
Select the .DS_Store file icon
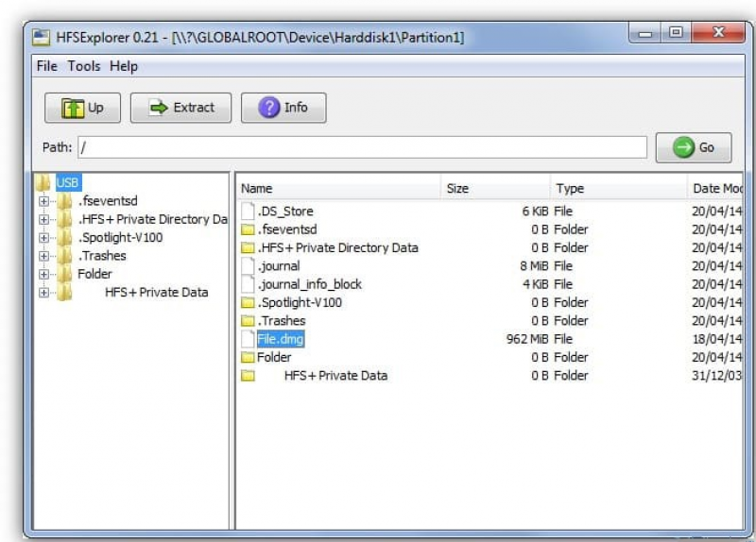tap(248, 211)
